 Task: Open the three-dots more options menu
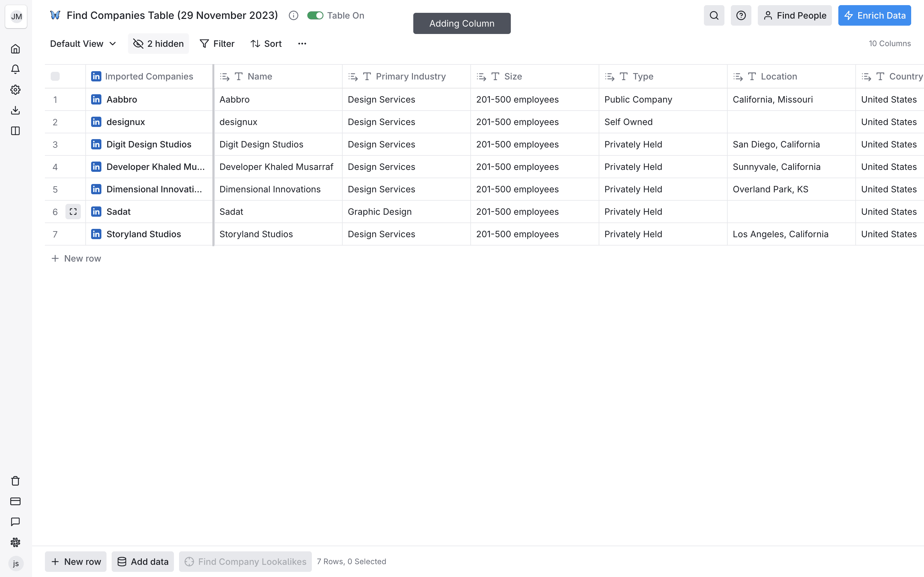point(302,44)
